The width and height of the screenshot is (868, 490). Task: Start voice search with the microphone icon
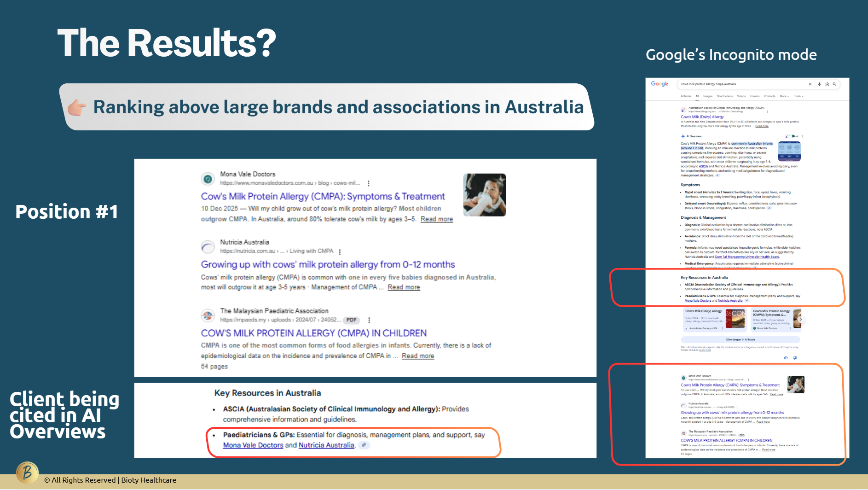[819, 84]
